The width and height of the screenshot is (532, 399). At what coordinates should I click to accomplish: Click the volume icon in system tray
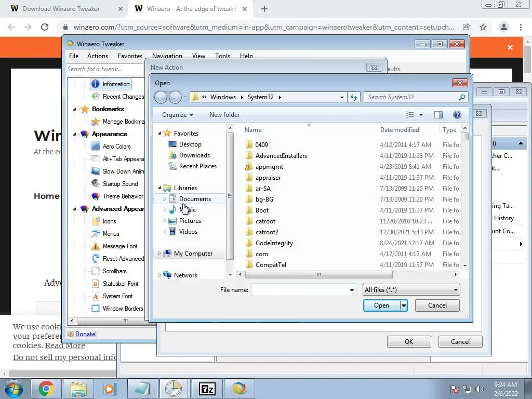479,389
